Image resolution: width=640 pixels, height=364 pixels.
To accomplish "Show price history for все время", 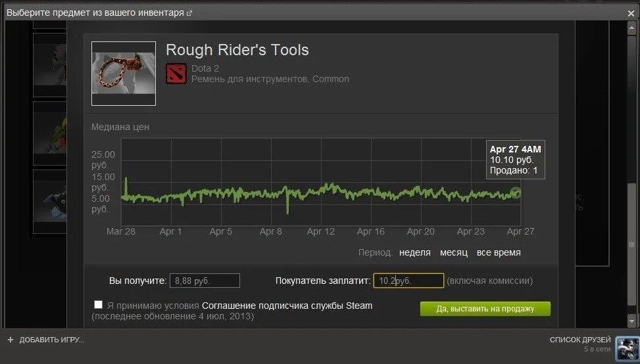I will [499, 252].
